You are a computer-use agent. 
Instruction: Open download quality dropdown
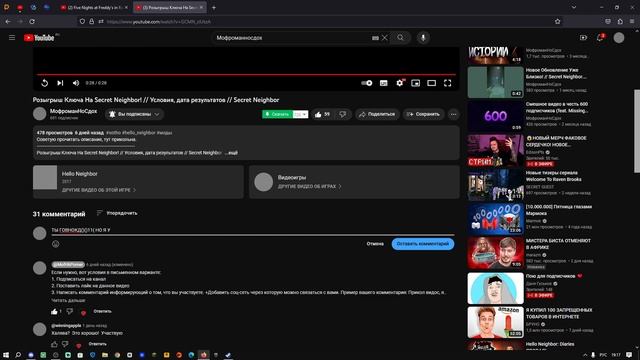coord(300,114)
